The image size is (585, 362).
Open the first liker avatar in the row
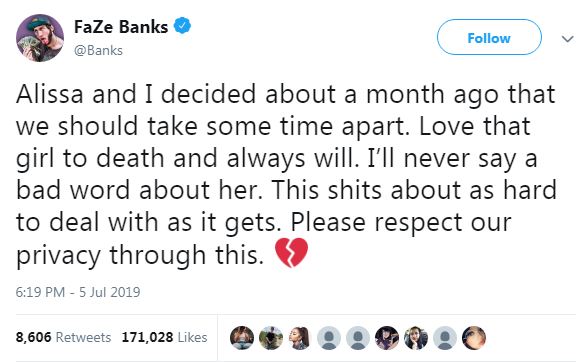[x=242, y=338]
